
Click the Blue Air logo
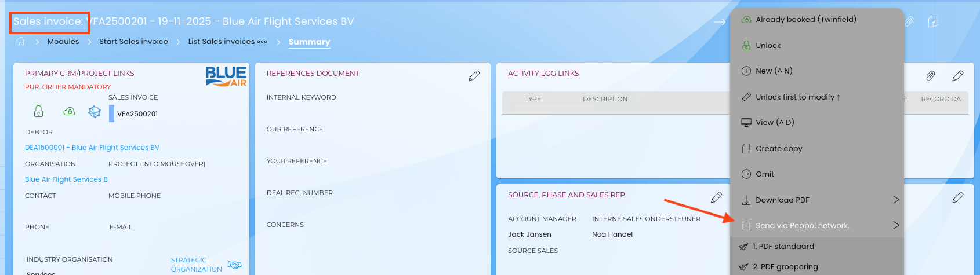pos(226,76)
